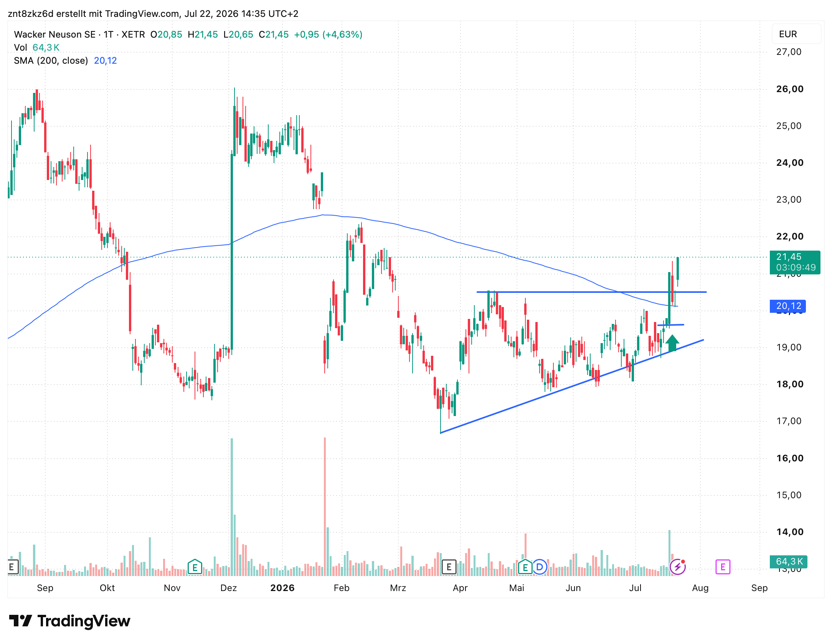
Task: Click the Jun label on time axis
Action: (573, 588)
